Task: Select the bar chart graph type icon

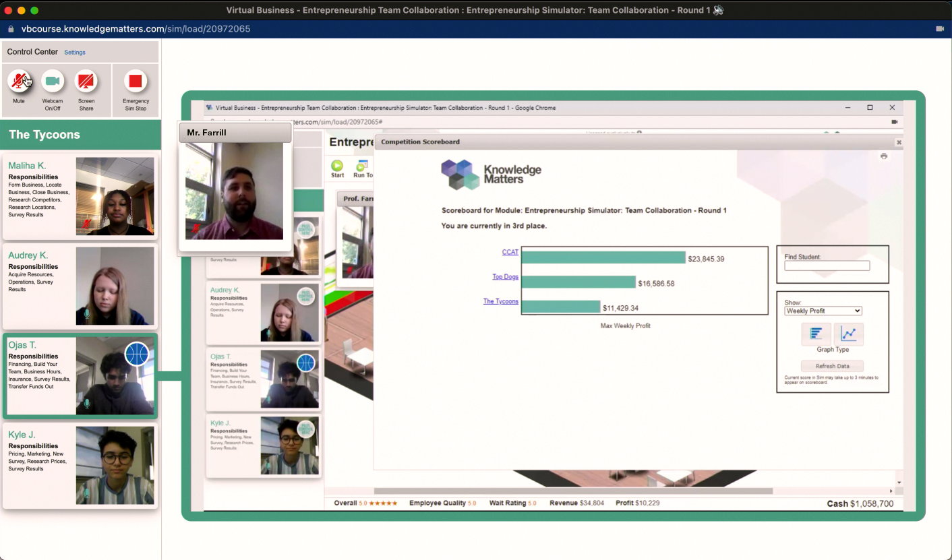Action: pyautogui.click(x=816, y=334)
